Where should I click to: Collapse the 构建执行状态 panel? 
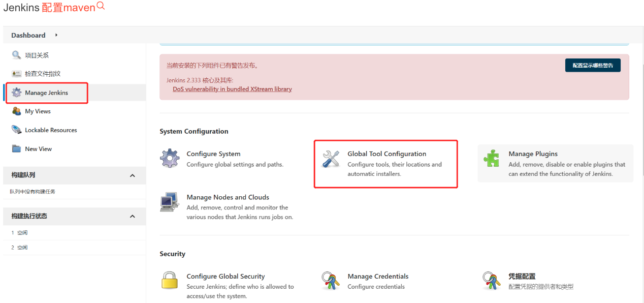pyautogui.click(x=133, y=216)
